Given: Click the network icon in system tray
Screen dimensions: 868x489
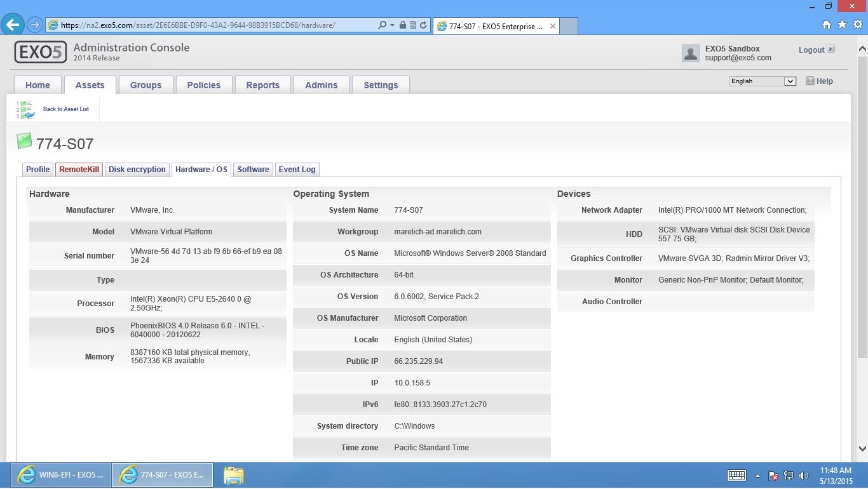Looking at the screenshot, I should click(789, 475).
